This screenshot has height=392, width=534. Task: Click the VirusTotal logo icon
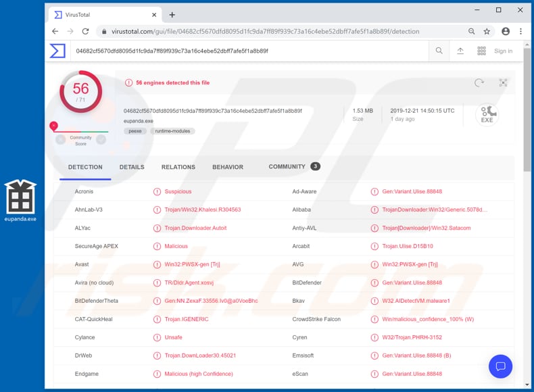(57, 51)
